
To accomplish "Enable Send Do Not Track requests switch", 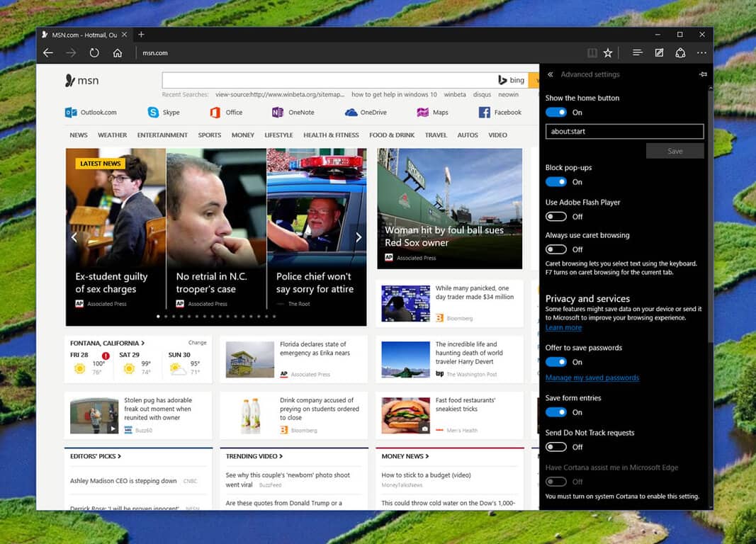I will pyautogui.click(x=556, y=447).
